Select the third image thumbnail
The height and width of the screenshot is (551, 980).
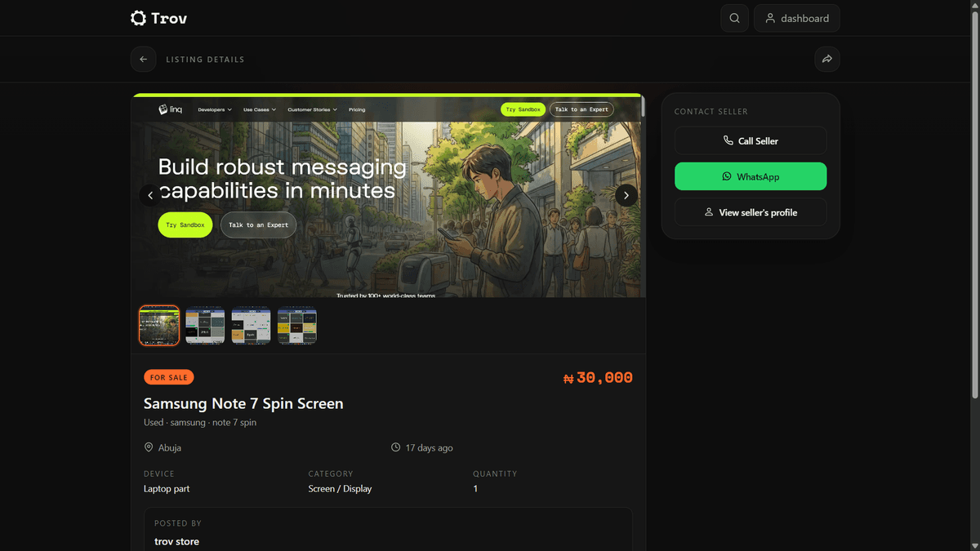pos(251,326)
